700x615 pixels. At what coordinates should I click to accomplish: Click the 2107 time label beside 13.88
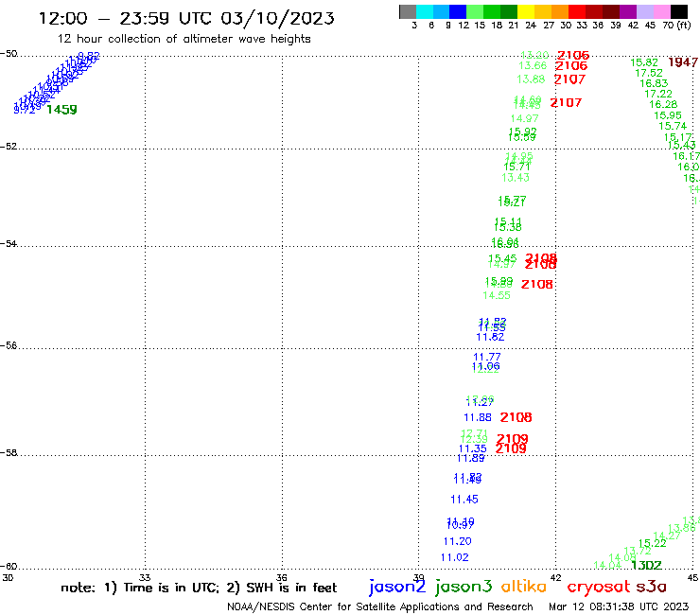569,79
